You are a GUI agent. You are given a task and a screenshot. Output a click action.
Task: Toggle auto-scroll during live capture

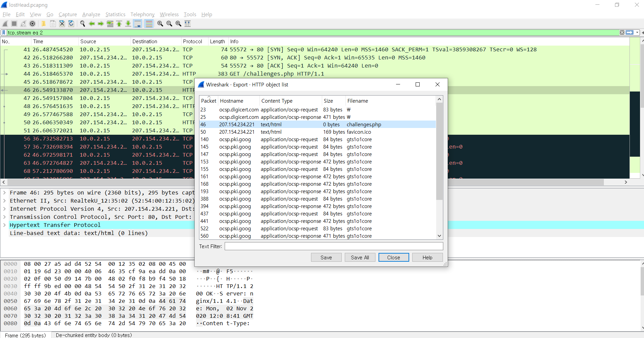pyautogui.click(x=138, y=24)
